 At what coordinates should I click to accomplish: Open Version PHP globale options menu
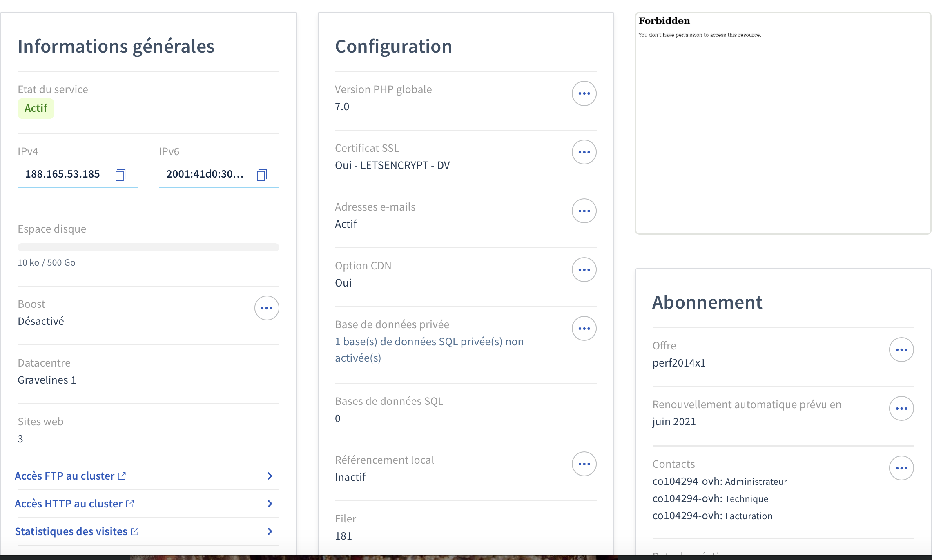coord(584,93)
